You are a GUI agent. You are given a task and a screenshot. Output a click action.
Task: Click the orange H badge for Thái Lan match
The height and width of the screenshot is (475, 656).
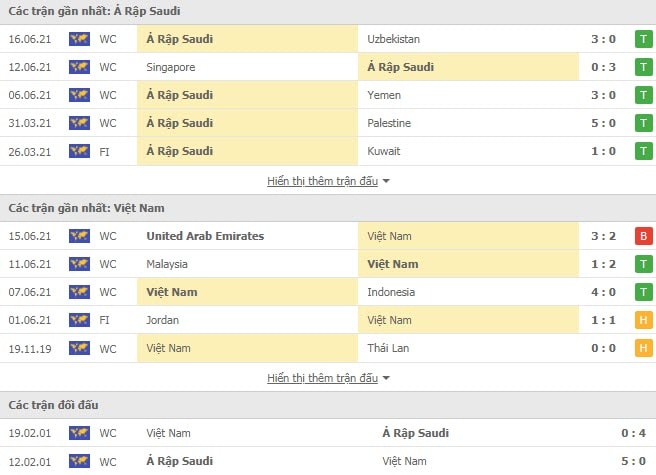click(x=643, y=348)
